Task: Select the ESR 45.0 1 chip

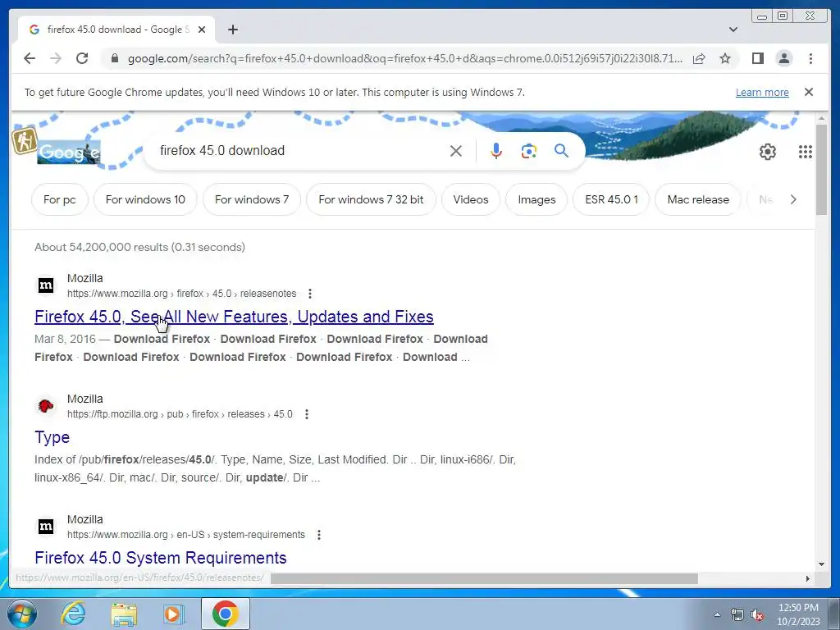Action: point(611,199)
